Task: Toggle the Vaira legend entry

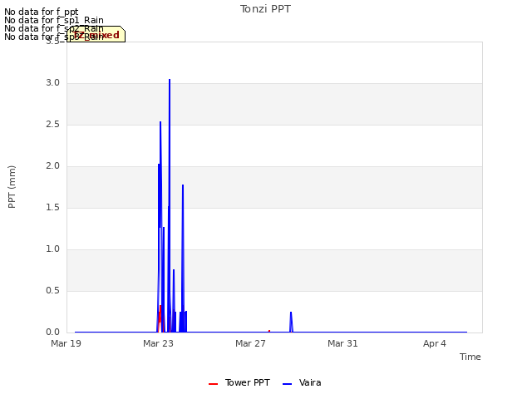Action: pyautogui.click(x=302, y=382)
